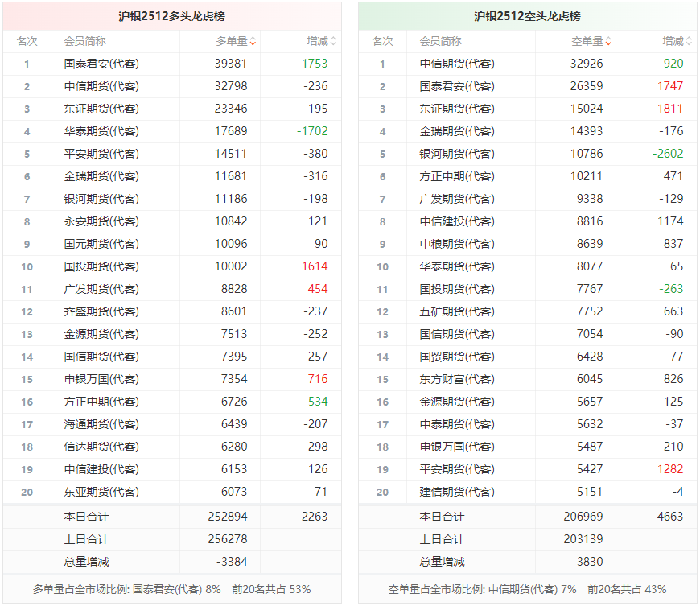Click 总量增减 value 3830 in 空头 table

(x=589, y=562)
